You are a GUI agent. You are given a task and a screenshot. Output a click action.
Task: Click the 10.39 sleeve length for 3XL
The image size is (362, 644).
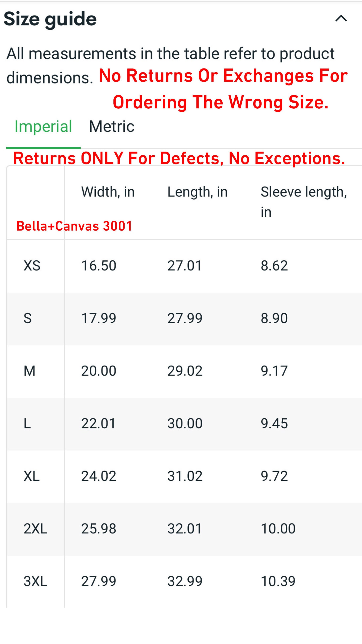click(x=278, y=581)
